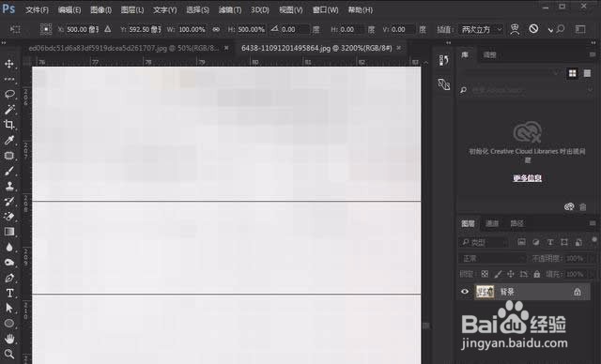
Task: Select the Ellipse shape tool
Action: click(x=9, y=324)
